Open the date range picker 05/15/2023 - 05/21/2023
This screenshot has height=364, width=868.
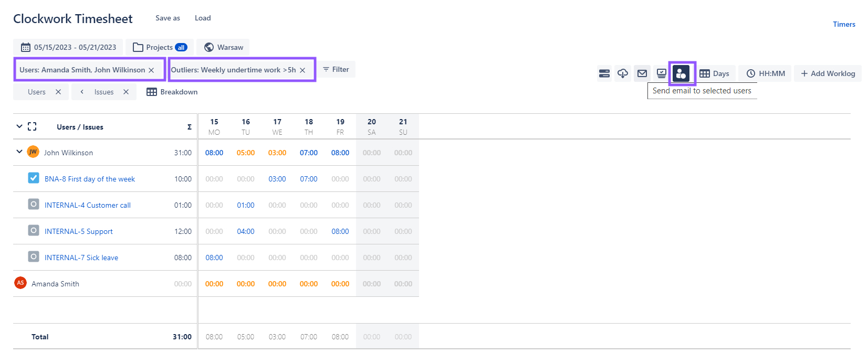68,47
